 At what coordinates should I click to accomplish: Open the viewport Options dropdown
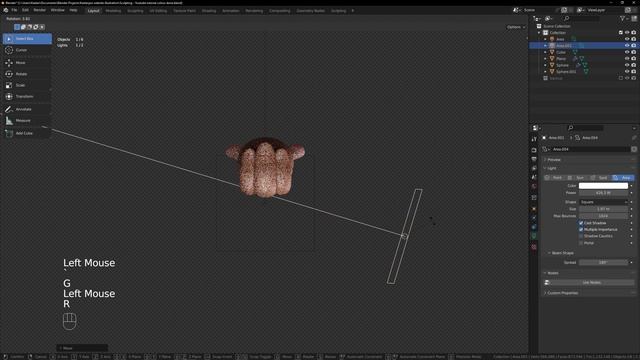pos(516,27)
